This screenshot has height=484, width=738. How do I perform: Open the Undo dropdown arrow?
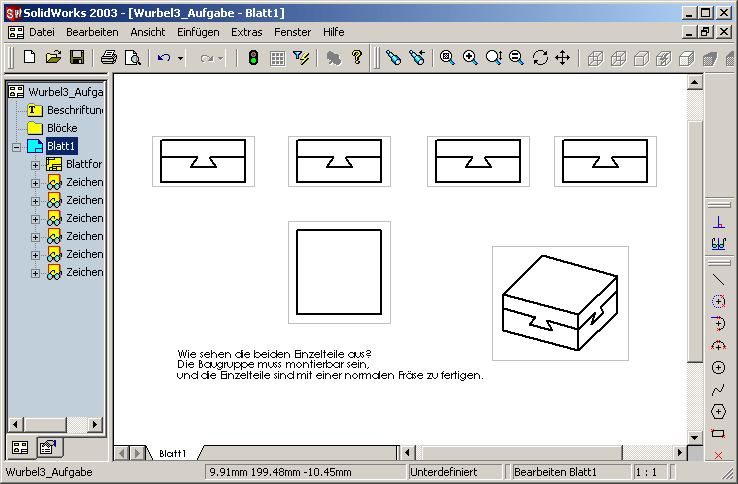point(181,59)
